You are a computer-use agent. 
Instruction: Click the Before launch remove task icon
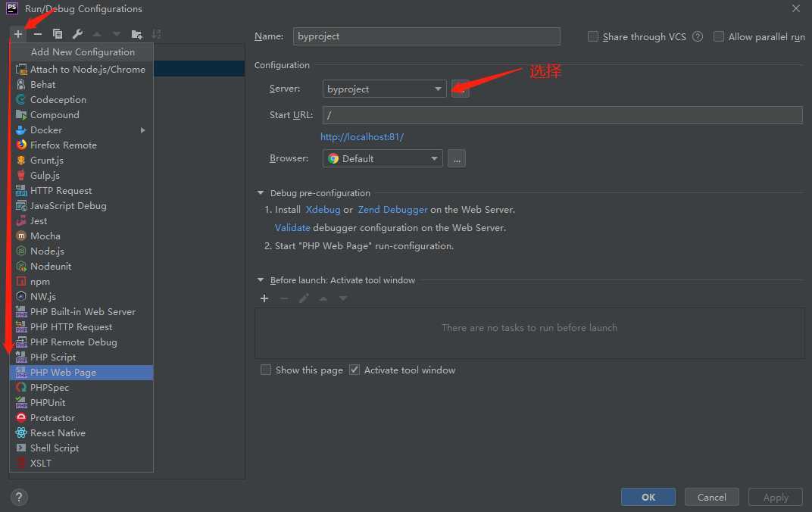click(284, 298)
